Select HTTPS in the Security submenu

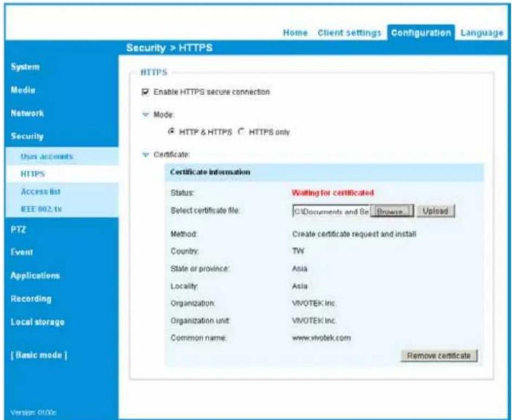32,174
